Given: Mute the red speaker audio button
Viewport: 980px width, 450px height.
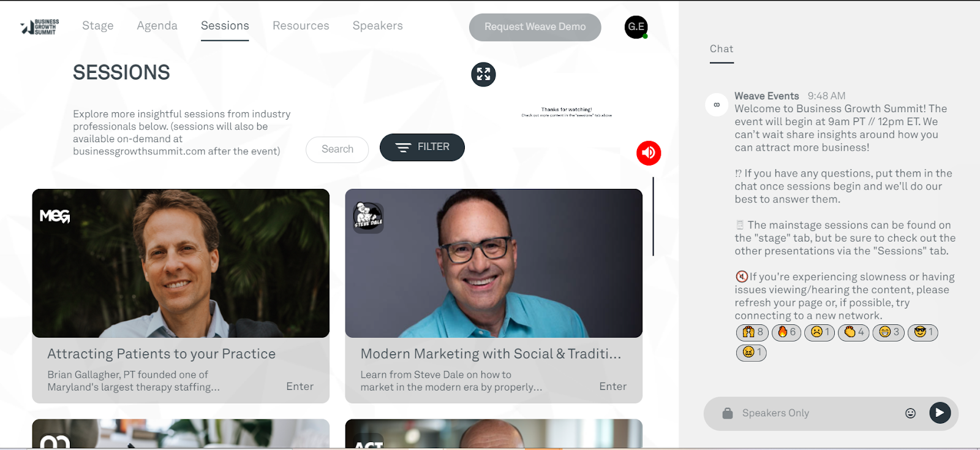Looking at the screenshot, I should [649, 153].
